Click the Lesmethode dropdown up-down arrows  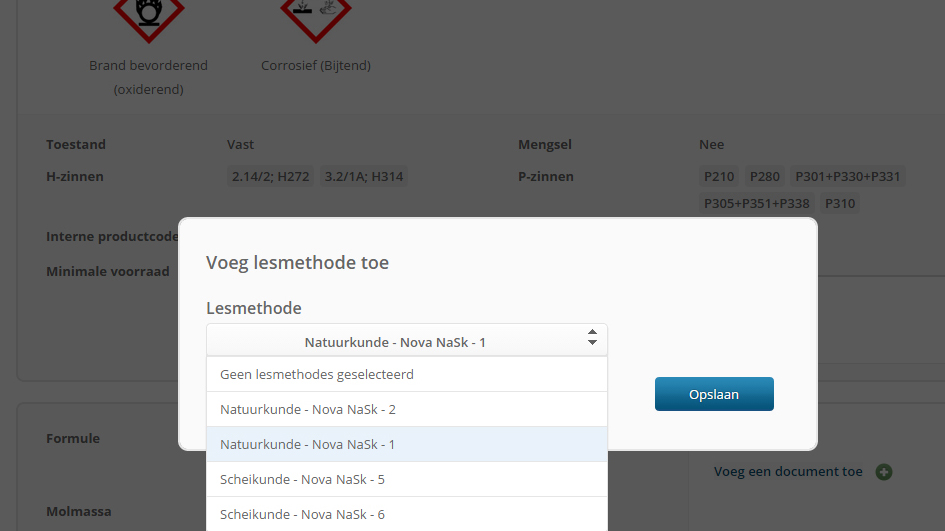click(x=592, y=338)
